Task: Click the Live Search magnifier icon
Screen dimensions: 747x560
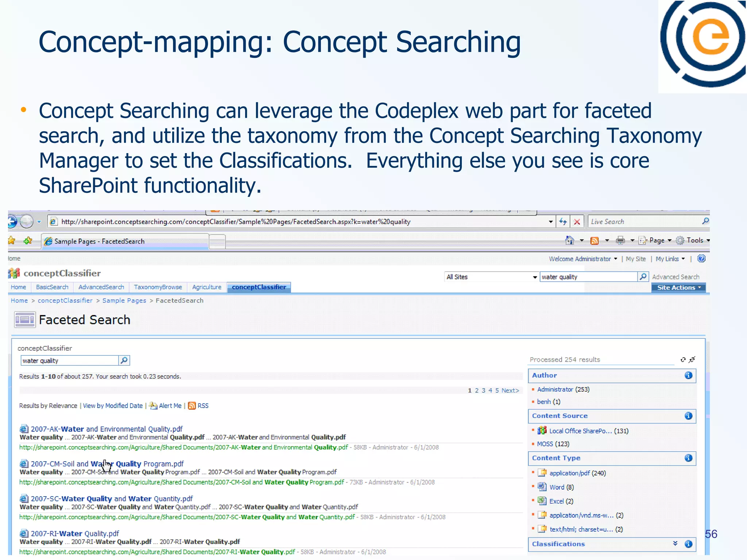Action: pyautogui.click(x=705, y=221)
